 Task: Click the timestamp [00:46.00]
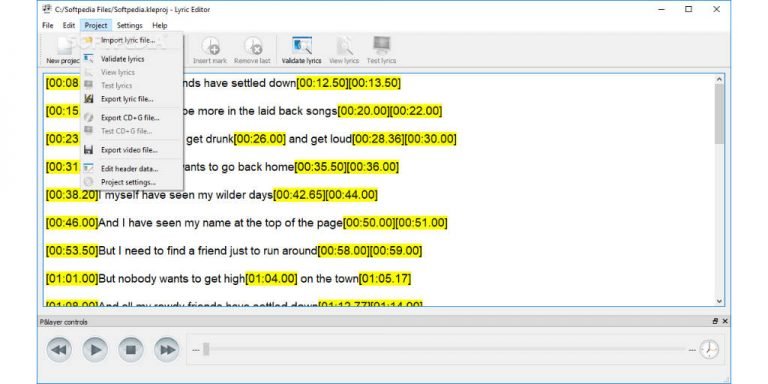tap(72, 223)
